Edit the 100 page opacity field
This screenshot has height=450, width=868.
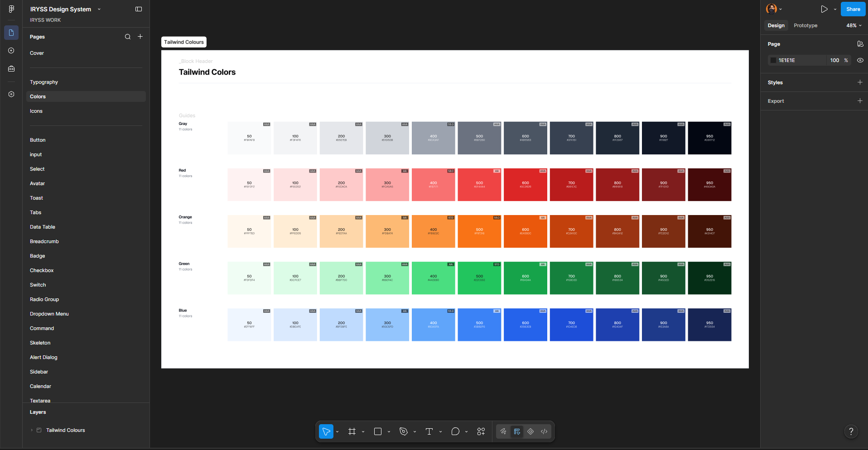[x=834, y=60]
